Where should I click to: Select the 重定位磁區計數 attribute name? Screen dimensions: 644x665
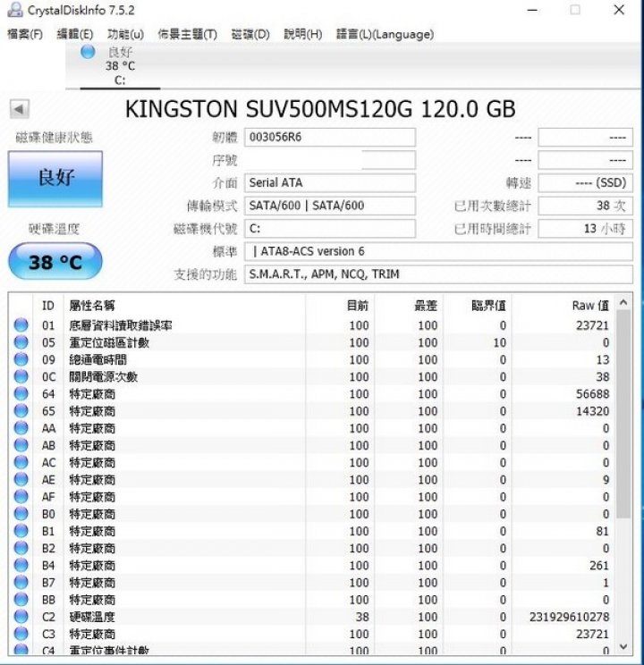(109, 342)
